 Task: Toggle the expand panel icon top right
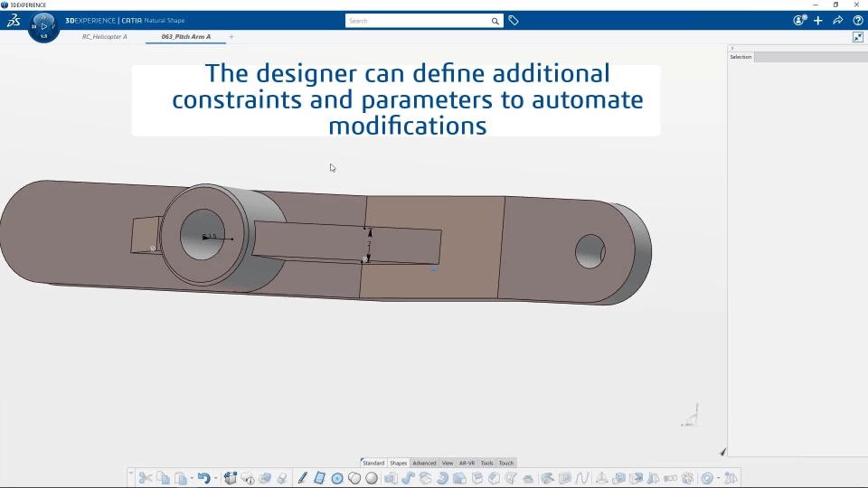(x=858, y=37)
